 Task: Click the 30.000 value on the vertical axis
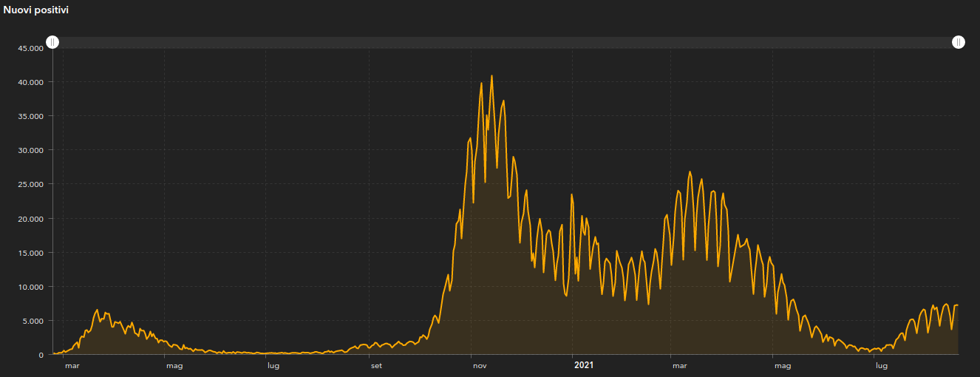pyautogui.click(x=31, y=150)
